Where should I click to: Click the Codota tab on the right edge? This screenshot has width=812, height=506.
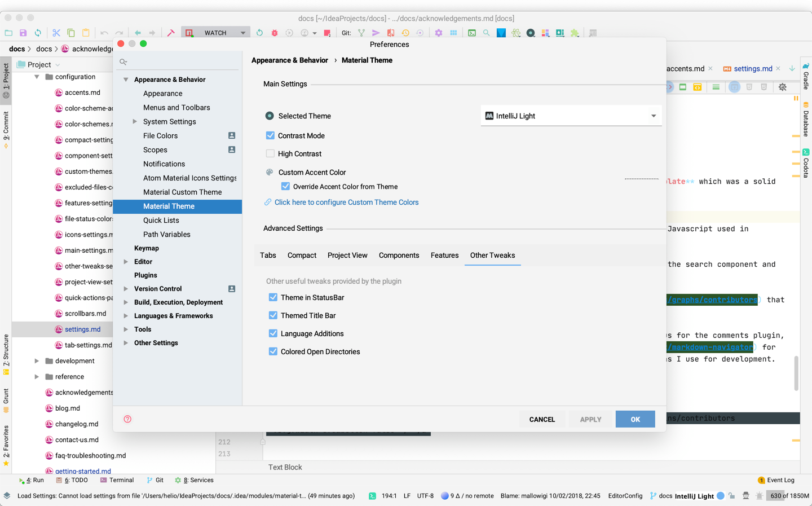[807, 166]
